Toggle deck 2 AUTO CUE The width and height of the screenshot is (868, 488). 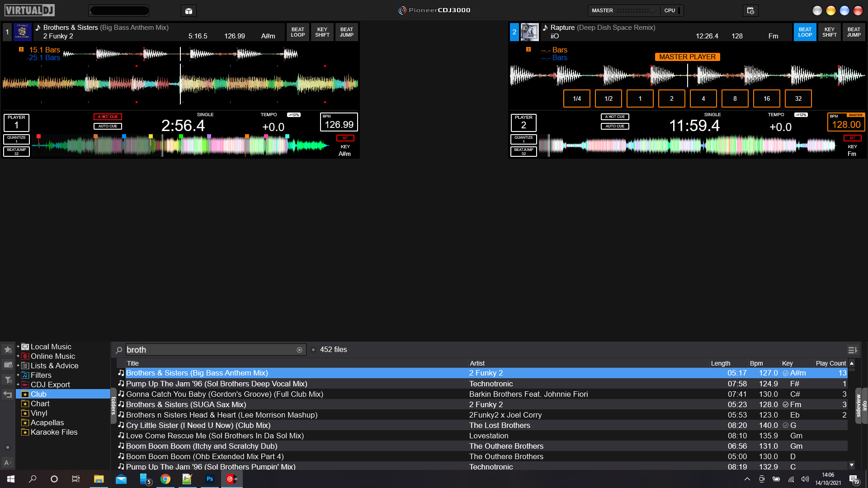[x=615, y=126]
